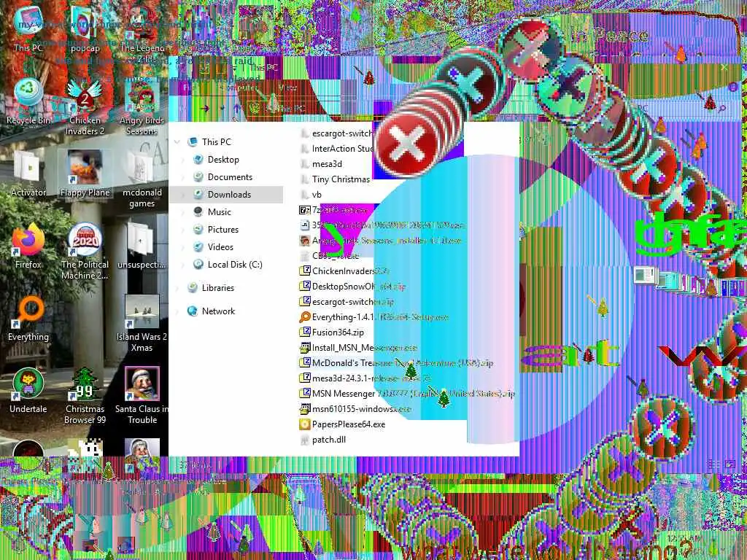747x560 pixels.
Task: Select Music in the navigation pane
Action: 219,212
